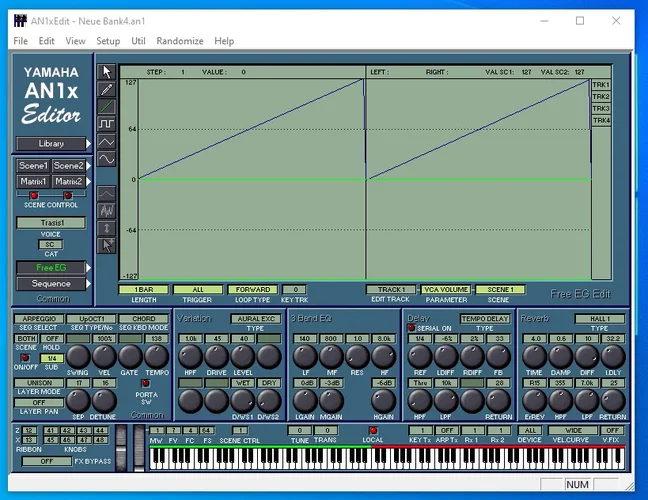648x500 pixels.
Task: Select the arrow pointer tool
Action: (106, 72)
